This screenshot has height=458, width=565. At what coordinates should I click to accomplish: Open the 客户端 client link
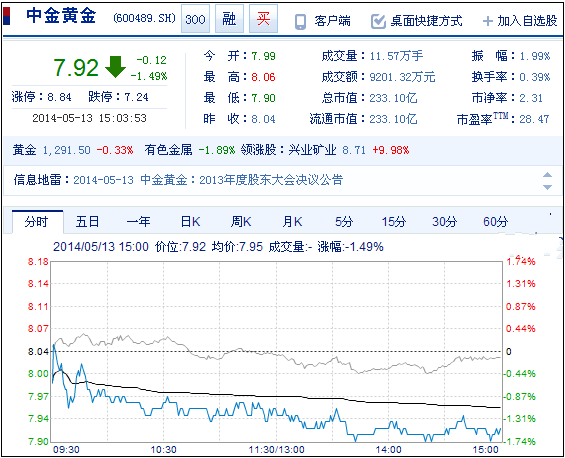tap(332, 21)
